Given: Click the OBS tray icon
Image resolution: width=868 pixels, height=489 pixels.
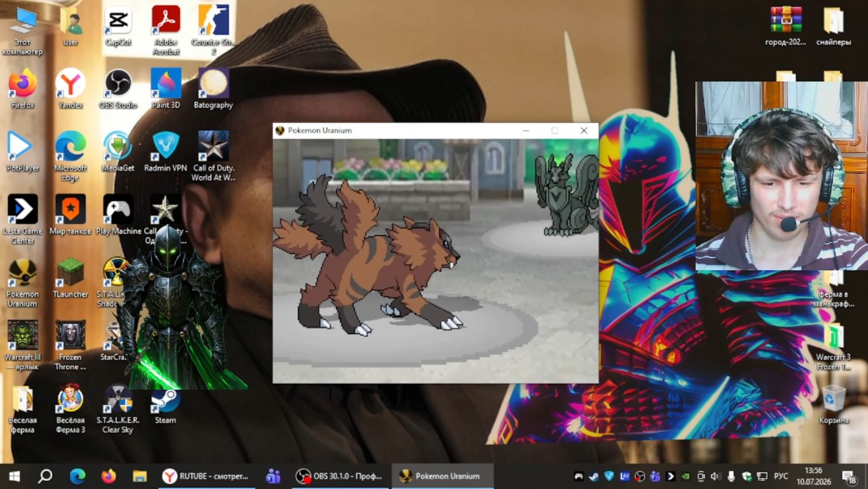Looking at the screenshot, I should pos(640,476).
